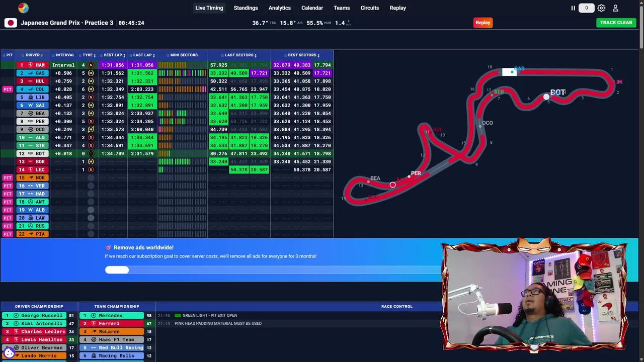The height and width of the screenshot is (362, 644).
Task: Open the Teams page
Action: pos(341,8)
